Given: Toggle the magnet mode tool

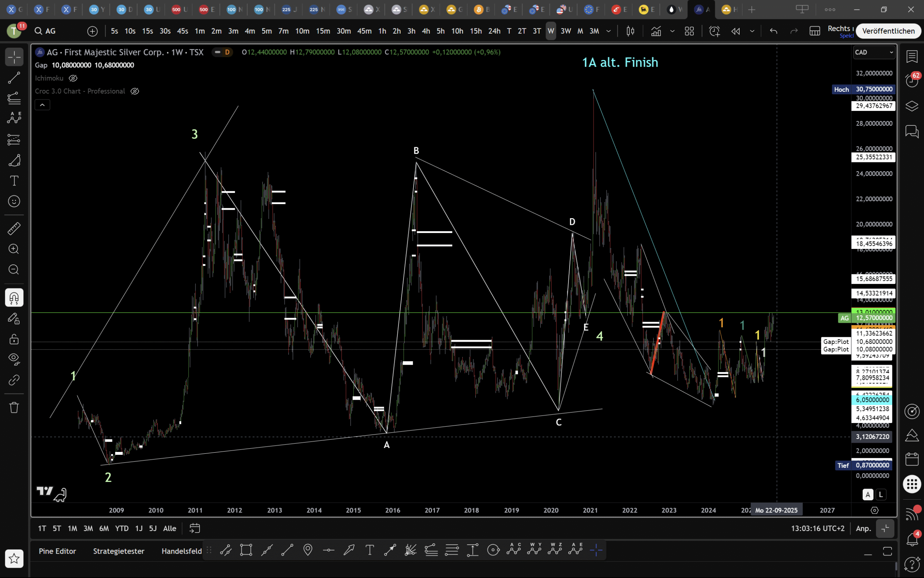Looking at the screenshot, I should coord(14,298).
